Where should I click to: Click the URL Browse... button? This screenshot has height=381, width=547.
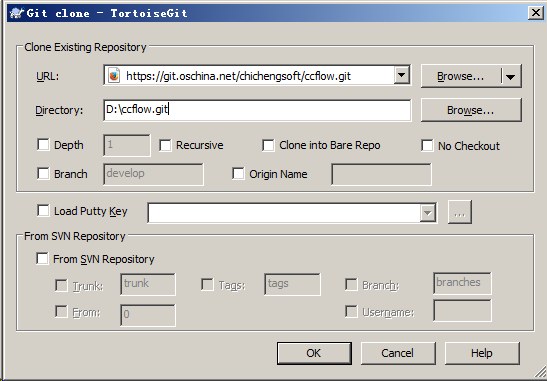[x=460, y=76]
